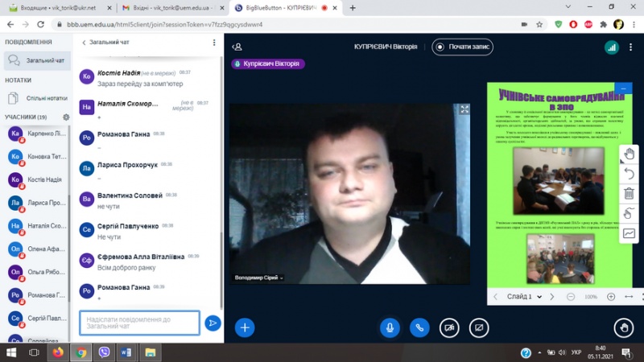
Task: Click the whiteboard trash delete icon
Action: pyautogui.click(x=629, y=194)
